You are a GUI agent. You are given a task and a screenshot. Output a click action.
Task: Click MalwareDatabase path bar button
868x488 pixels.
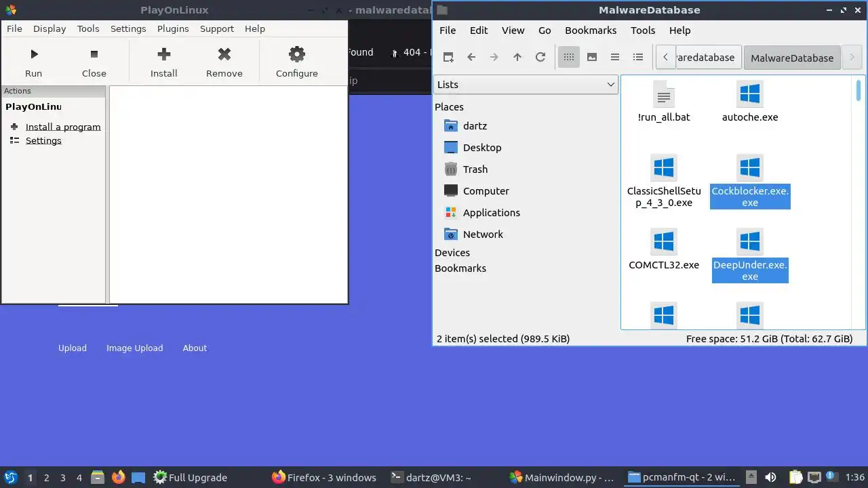[792, 58]
